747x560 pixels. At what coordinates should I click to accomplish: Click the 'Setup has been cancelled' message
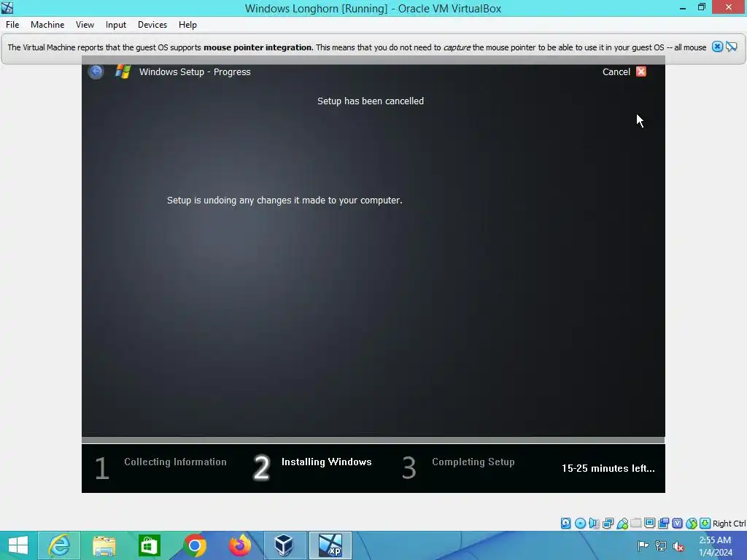(x=371, y=101)
